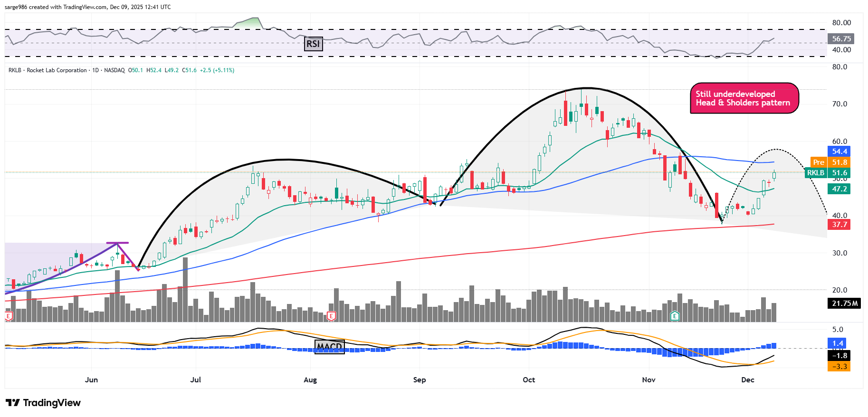The image size is (868, 417).
Task: Click the green earnings E marker near November
Action: tap(674, 316)
